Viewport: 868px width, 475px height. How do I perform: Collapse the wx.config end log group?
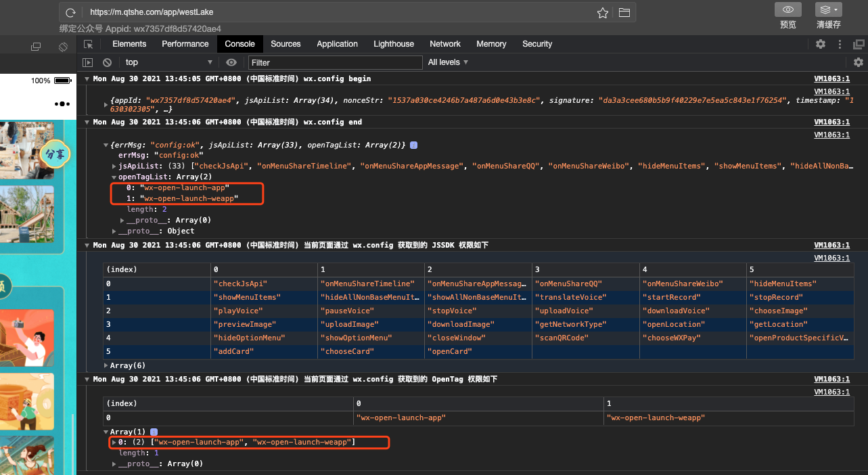pos(87,122)
